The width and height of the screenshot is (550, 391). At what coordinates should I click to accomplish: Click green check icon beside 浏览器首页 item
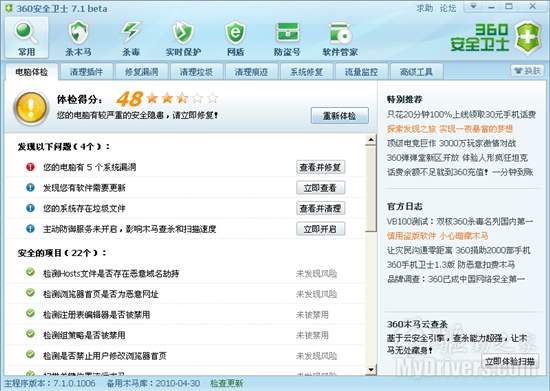(x=31, y=292)
